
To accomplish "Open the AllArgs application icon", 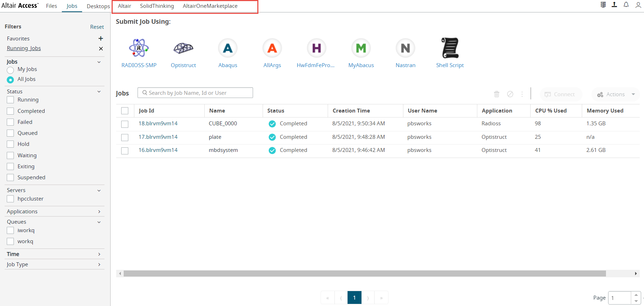I will (x=272, y=48).
